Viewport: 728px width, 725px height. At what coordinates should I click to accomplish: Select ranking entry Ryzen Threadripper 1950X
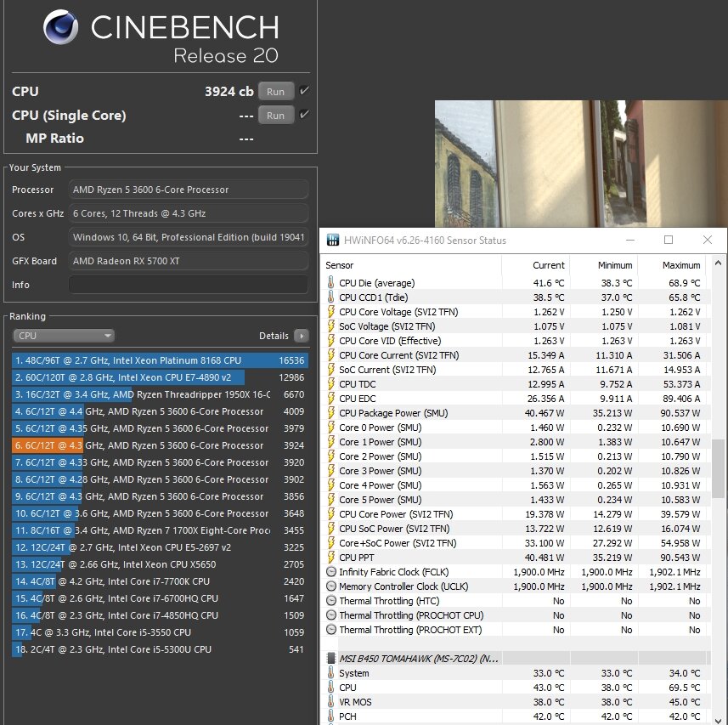[x=160, y=394]
